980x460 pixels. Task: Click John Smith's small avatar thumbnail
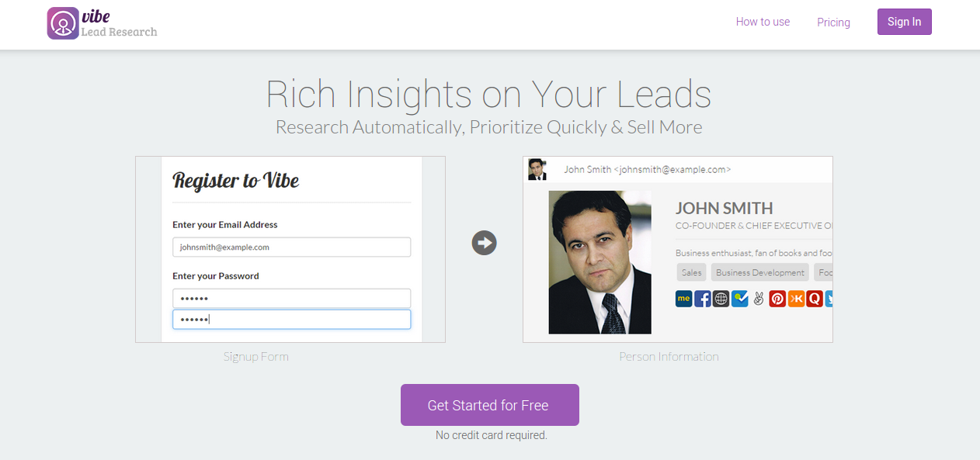pyautogui.click(x=537, y=169)
